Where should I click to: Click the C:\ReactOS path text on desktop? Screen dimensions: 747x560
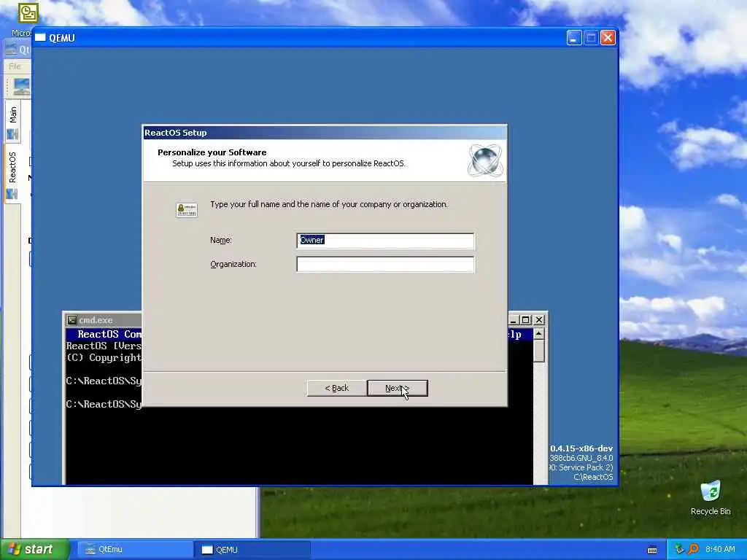point(593,477)
